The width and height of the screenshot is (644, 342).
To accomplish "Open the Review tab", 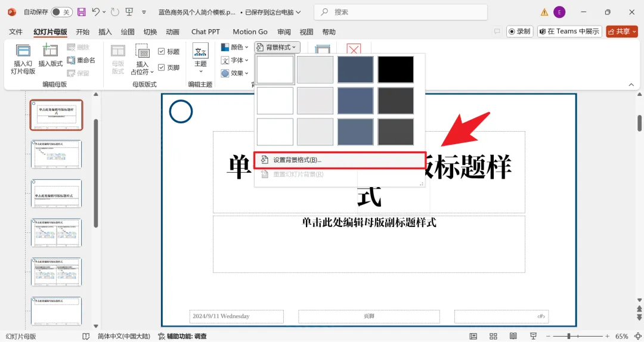I will click(284, 32).
